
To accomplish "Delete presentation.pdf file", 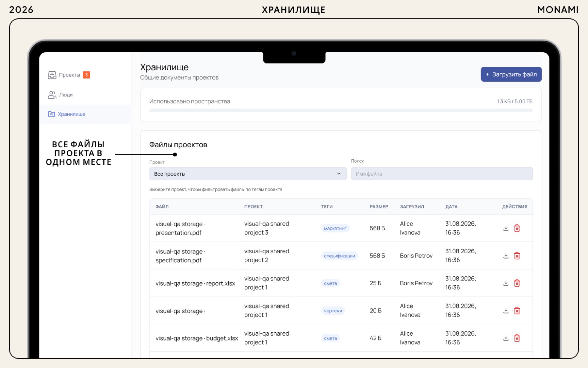I will 517,228.
